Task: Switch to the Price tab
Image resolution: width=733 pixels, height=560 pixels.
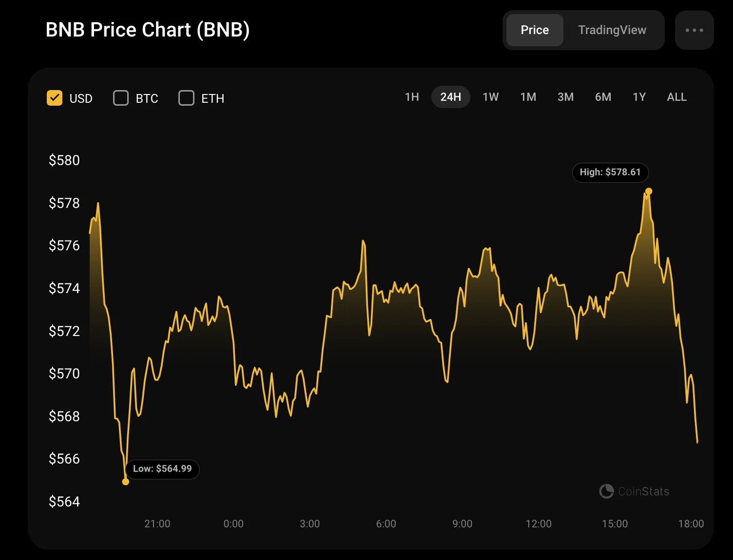Action: point(535,30)
